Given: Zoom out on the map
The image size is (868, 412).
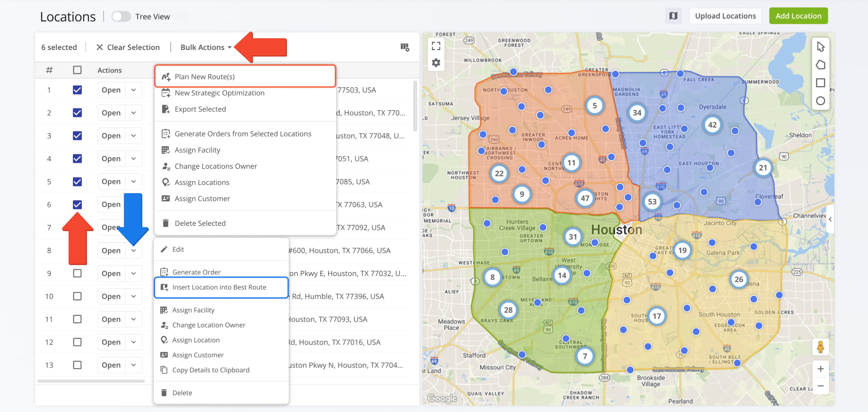Looking at the screenshot, I should point(821,386).
